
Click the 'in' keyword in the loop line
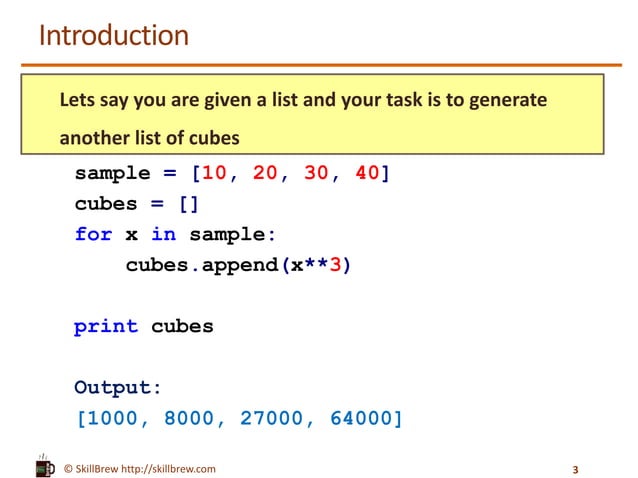coord(164,234)
